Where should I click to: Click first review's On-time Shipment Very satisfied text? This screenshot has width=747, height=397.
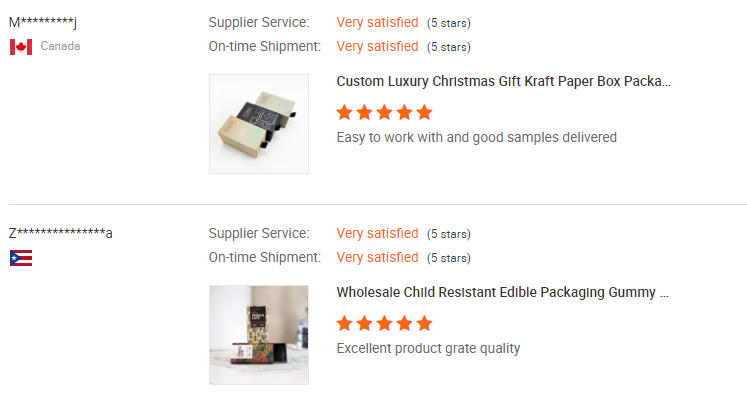coord(377,46)
